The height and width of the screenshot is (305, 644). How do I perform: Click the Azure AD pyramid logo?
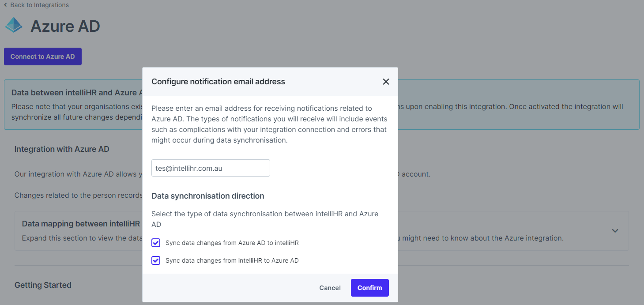[x=14, y=25]
